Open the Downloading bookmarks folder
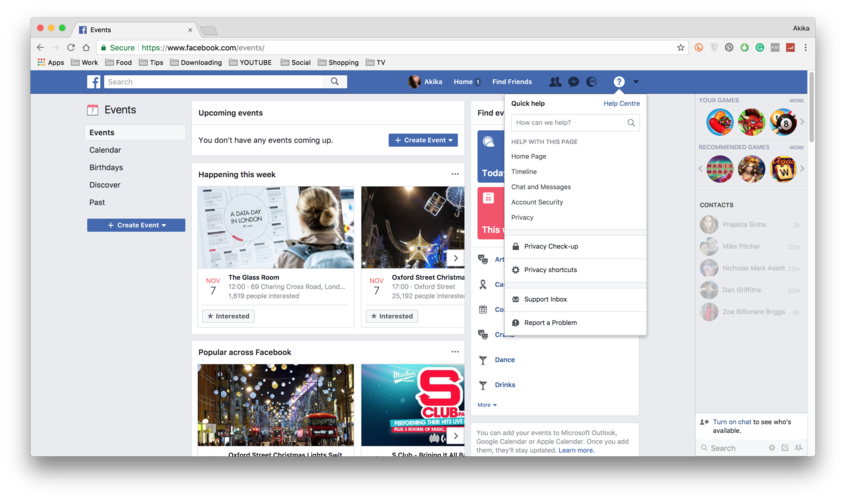Viewport: 846px width, 500px height. pyautogui.click(x=196, y=63)
